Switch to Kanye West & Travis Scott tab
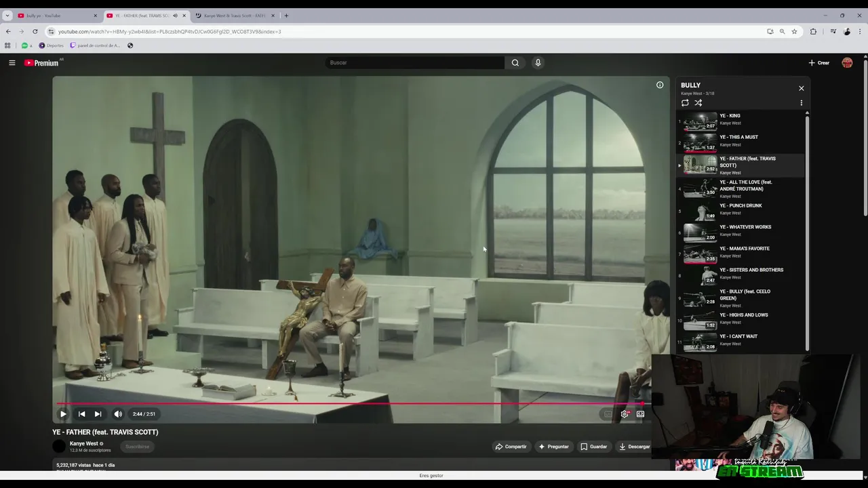Viewport: 868px width, 488px height. (x=235, y=16)
